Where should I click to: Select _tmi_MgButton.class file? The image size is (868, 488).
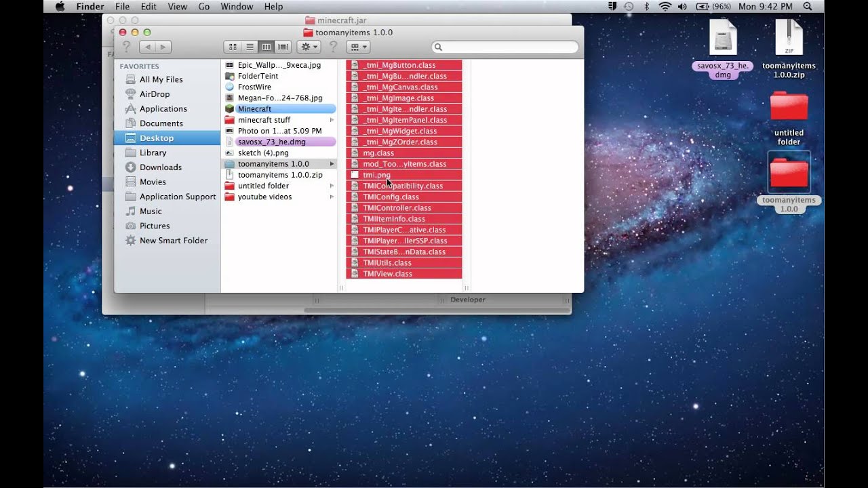click(x=404, y=65)
